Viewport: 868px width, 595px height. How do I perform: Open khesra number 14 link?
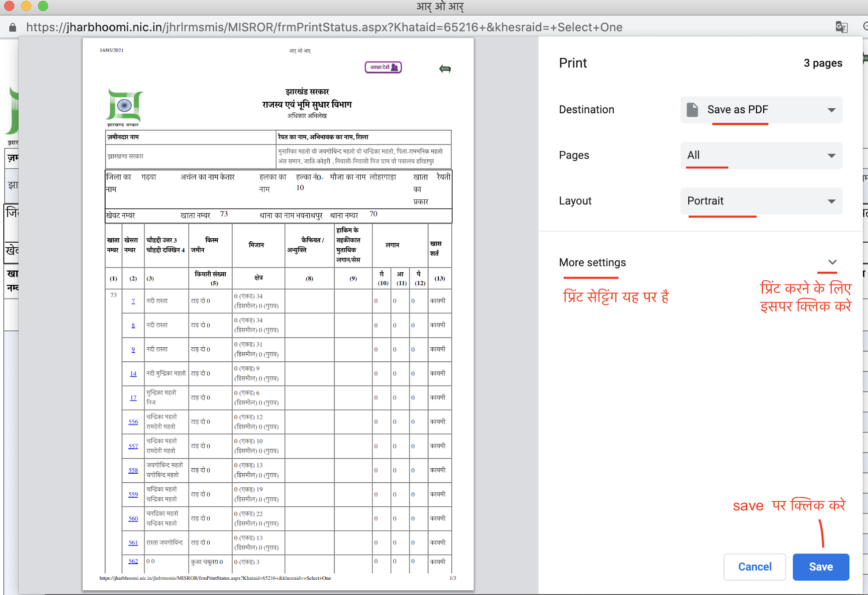pos(133,373)
